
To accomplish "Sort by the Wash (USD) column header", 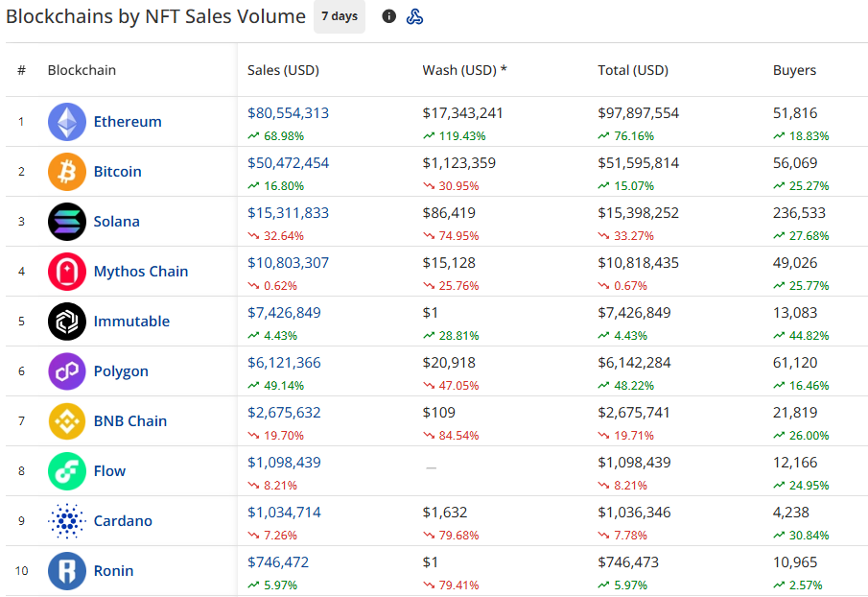I will coord(464,70).
